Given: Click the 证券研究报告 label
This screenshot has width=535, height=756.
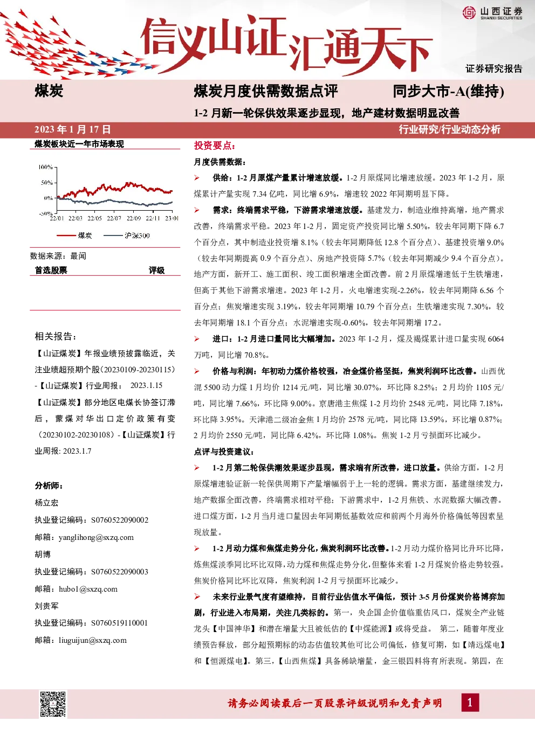Looking at the screenshot, I should (x=494, y=68).
